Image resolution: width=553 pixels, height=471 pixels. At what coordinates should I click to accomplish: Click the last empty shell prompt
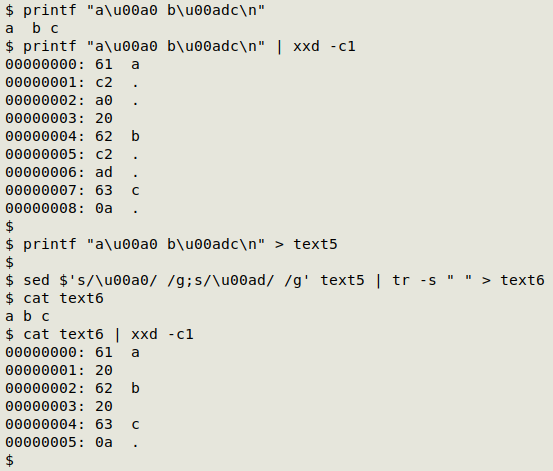coord(10,460)
